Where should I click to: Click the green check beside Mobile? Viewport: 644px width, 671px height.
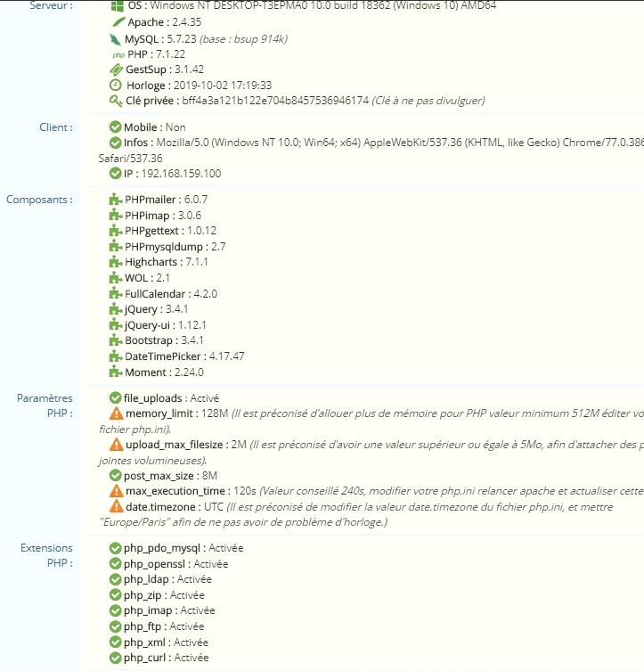115,127
